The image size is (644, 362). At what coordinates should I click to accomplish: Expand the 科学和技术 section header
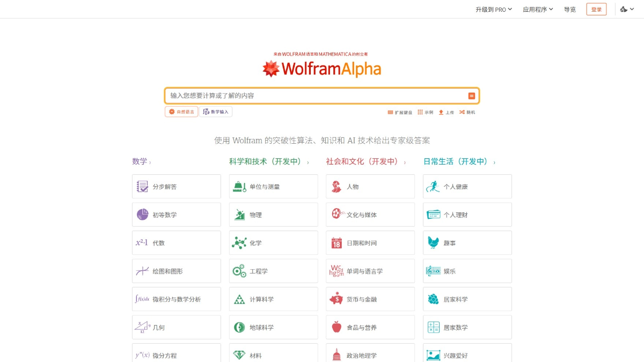click(x=269, y=161)
